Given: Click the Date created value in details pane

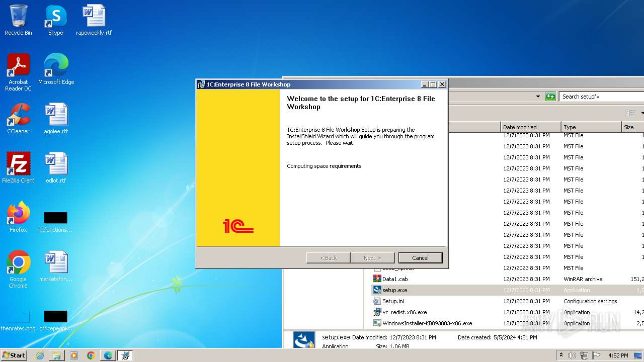Looking at the screenshot, I should coord(515,337).
